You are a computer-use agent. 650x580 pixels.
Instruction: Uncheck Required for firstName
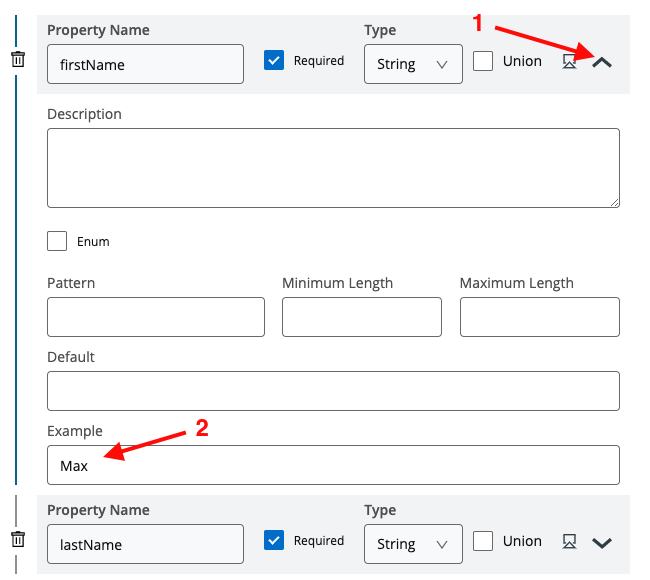click(x=274, y=61)
